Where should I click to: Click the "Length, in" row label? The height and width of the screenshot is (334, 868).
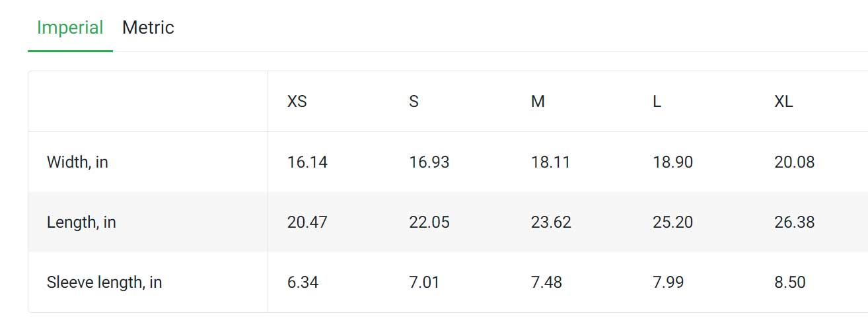point(81,222)
